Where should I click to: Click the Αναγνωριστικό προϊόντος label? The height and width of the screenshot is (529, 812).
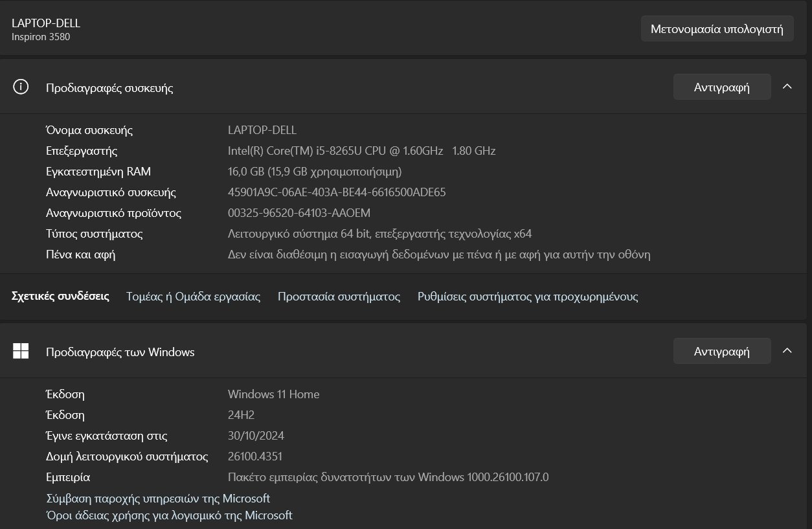pyautogui.click(x=113, y=213)
